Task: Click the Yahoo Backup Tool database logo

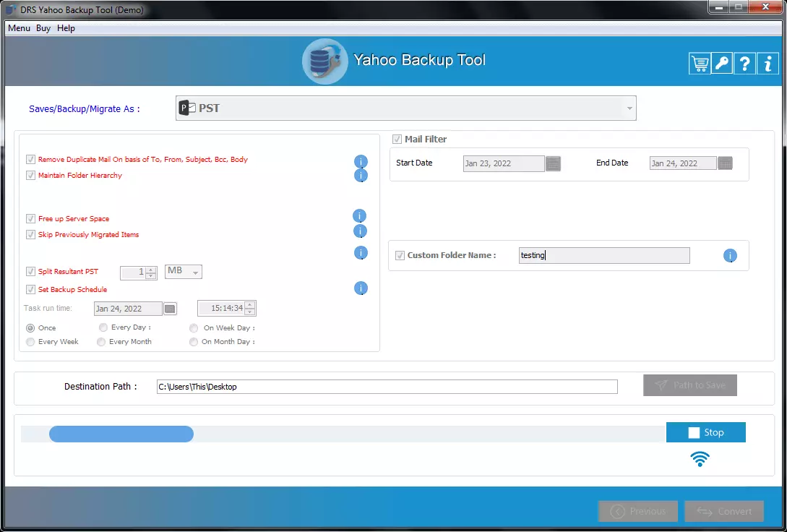Action: 324,61
